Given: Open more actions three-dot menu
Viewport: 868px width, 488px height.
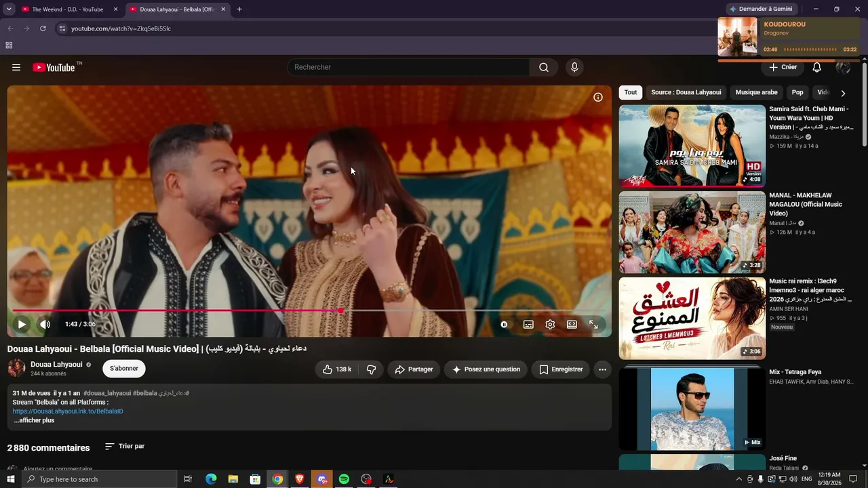Looking at the screenshot, I should click(x=602, y=369).
